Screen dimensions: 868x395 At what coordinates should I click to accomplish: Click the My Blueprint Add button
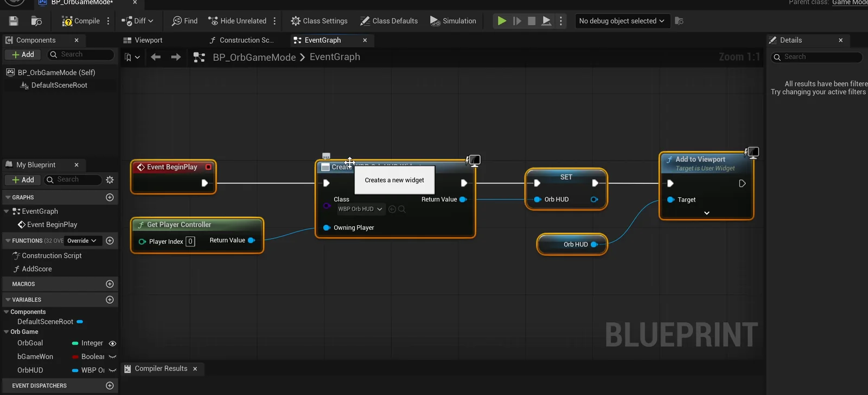pos(23,180)
